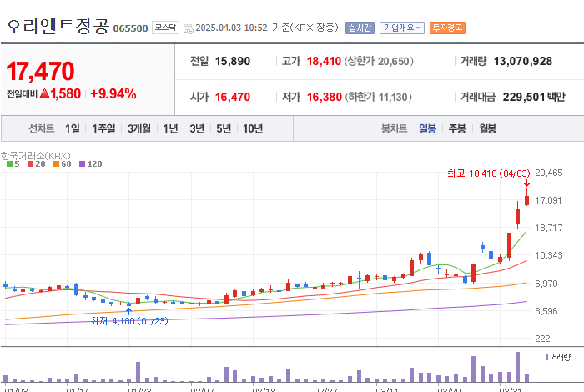Click the low price value 16,380
Image resolution: width=584 pixels, height=392 pixels.
point(324,97)
